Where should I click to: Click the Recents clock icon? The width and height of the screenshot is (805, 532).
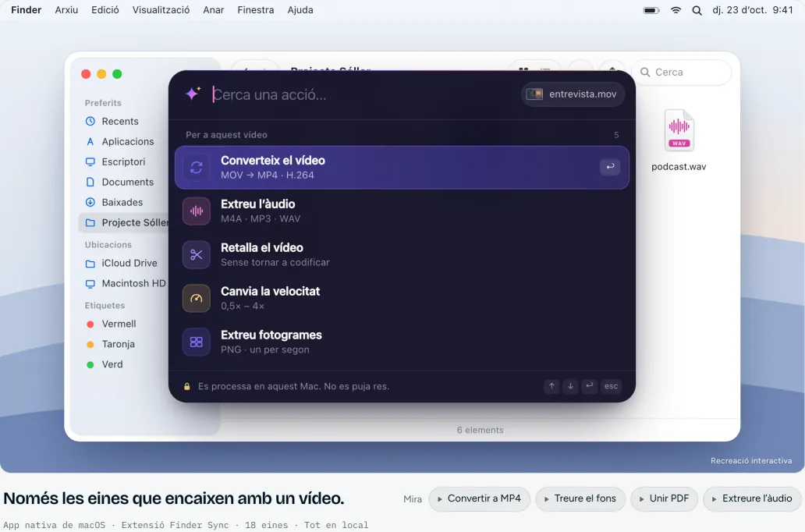pos(90,121)
